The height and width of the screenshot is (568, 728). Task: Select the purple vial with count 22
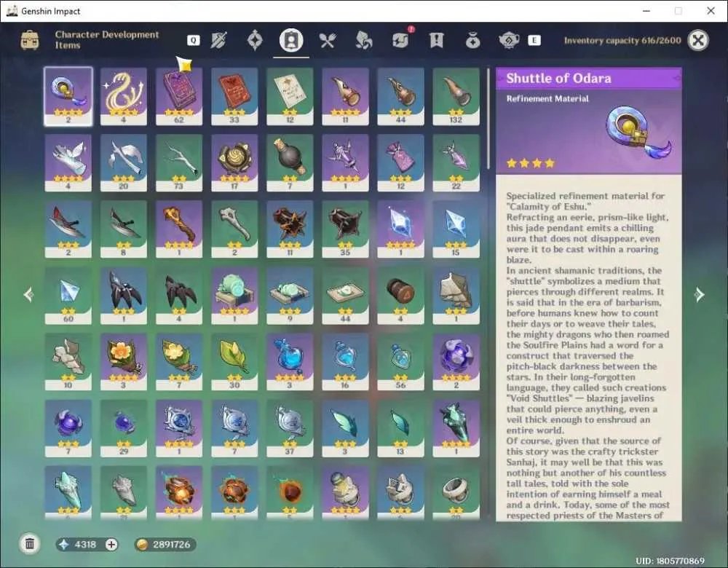point(456,163)
